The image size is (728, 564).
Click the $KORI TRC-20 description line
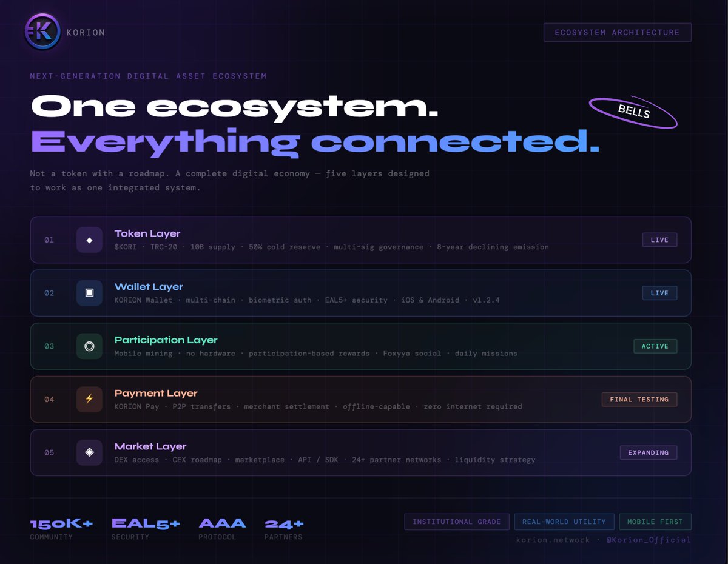coord(331,247)
